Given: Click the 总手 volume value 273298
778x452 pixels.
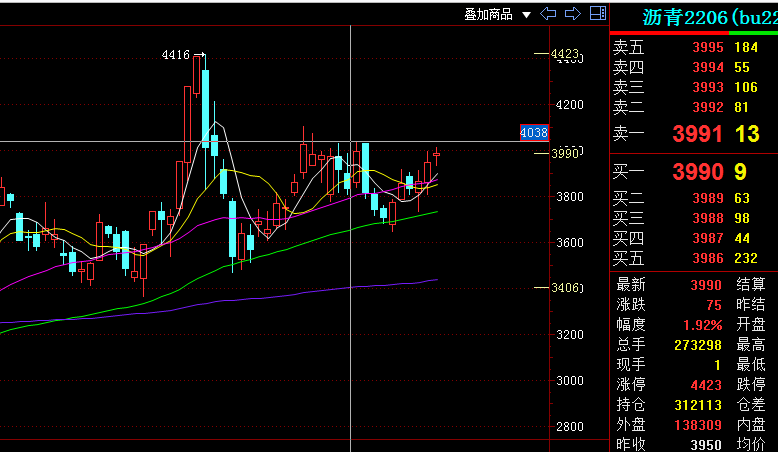Looking at the screenshot, I should coord(698,344).
